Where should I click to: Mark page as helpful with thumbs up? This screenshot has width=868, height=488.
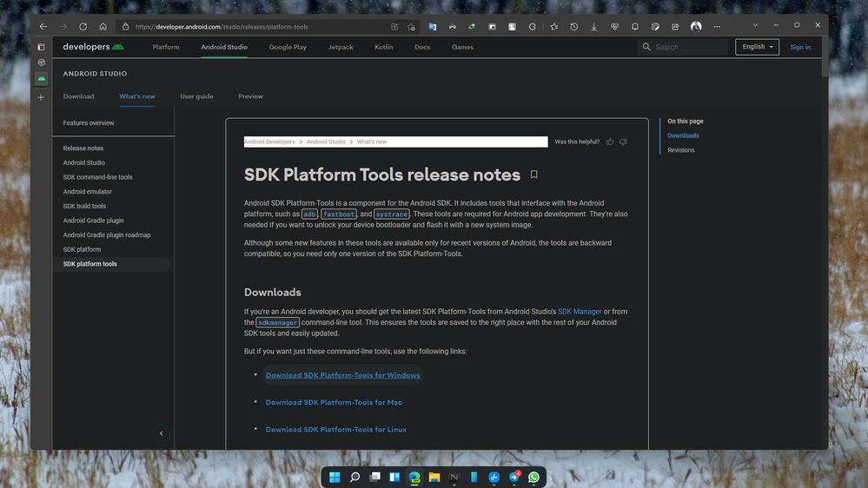point(609,142)
